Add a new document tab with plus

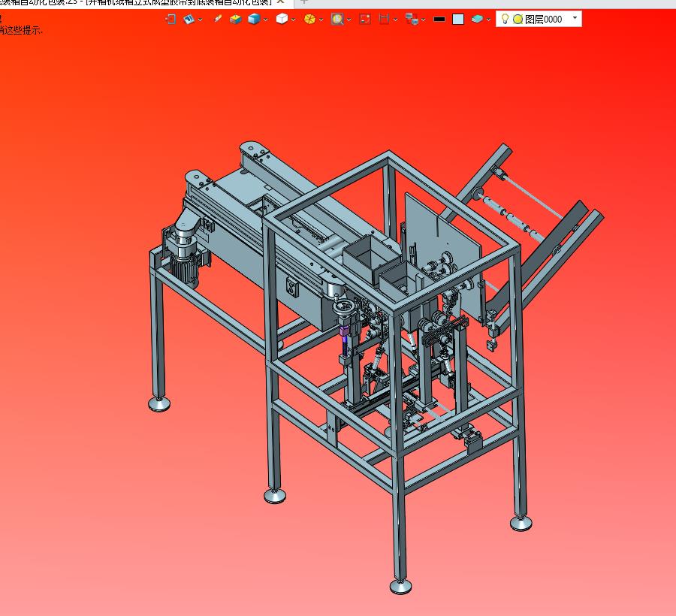tap(303, 2)
